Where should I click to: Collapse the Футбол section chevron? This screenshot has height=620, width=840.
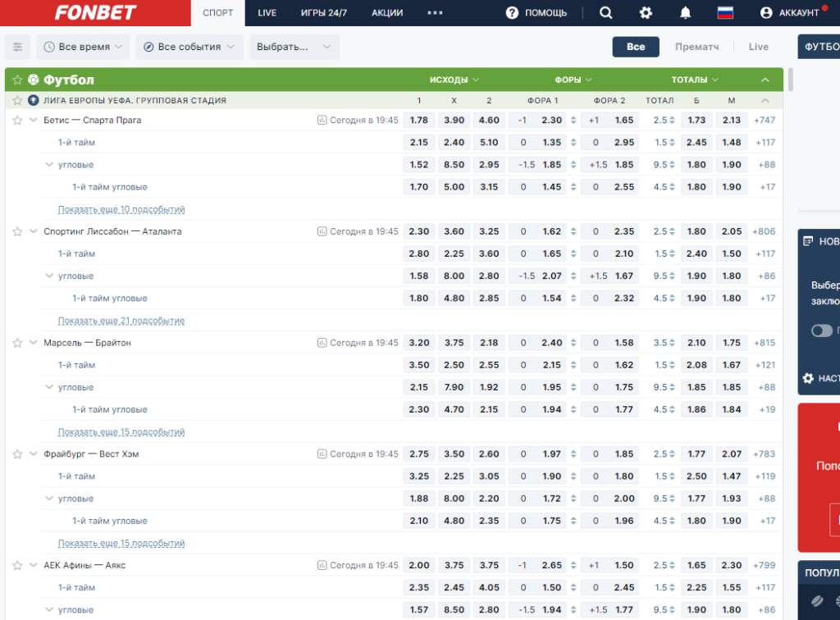tap(765, 80)
